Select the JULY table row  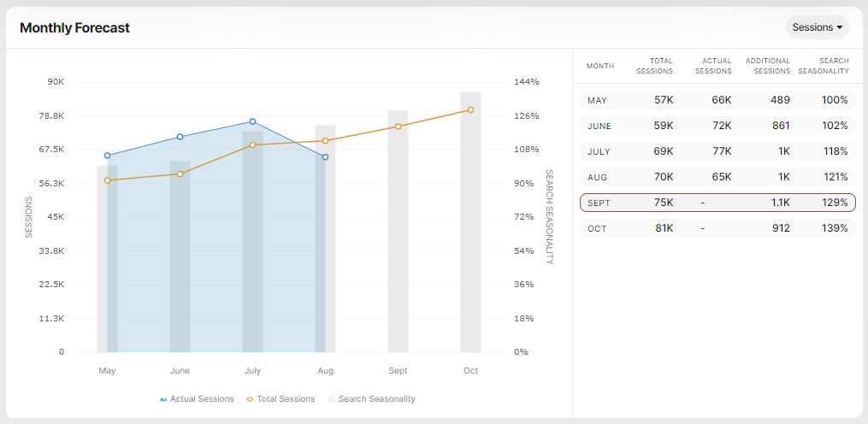click(717, 151)
